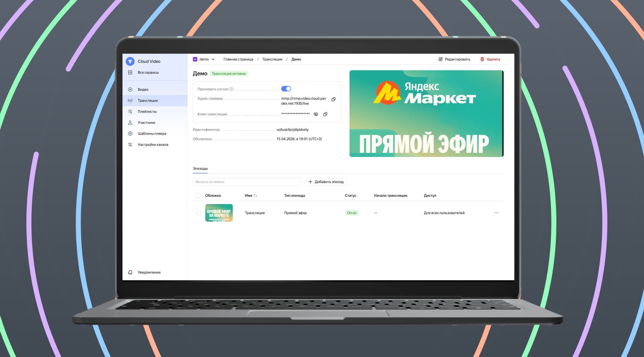The width and height of the screenshot is (644, 357).
Task: Open Плейлисты in the sidebar
Action: point(147,112)
